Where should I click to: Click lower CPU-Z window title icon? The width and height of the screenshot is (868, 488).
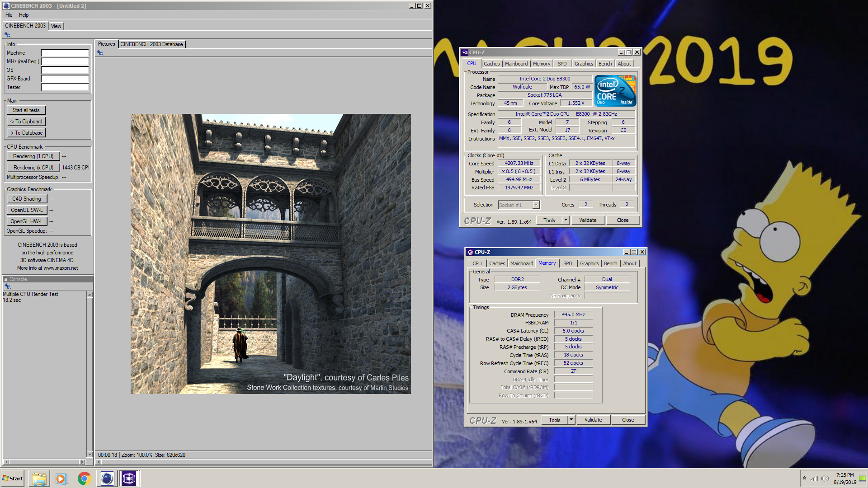pos(470,252)
